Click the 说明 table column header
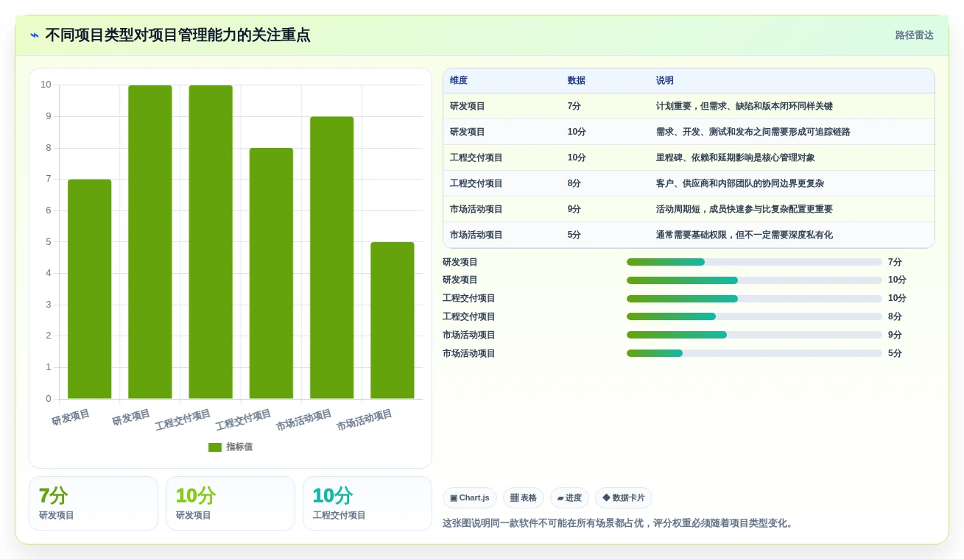 click(665, 81)
